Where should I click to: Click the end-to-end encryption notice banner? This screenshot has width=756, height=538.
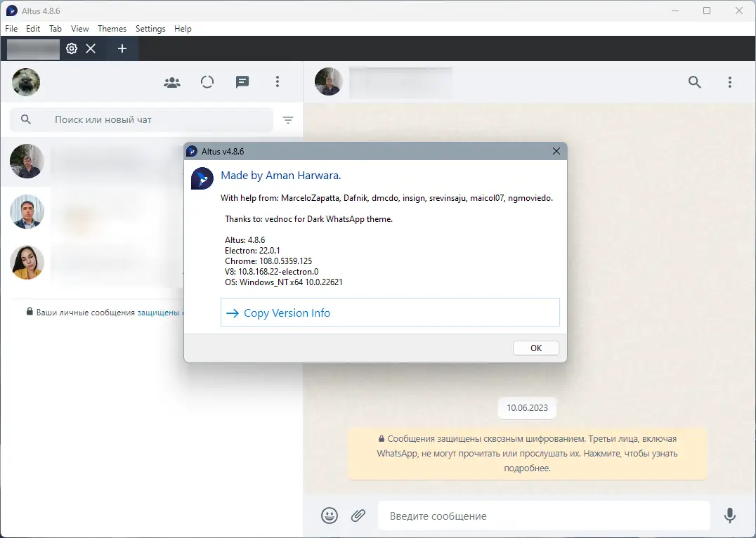click(527, 453)
